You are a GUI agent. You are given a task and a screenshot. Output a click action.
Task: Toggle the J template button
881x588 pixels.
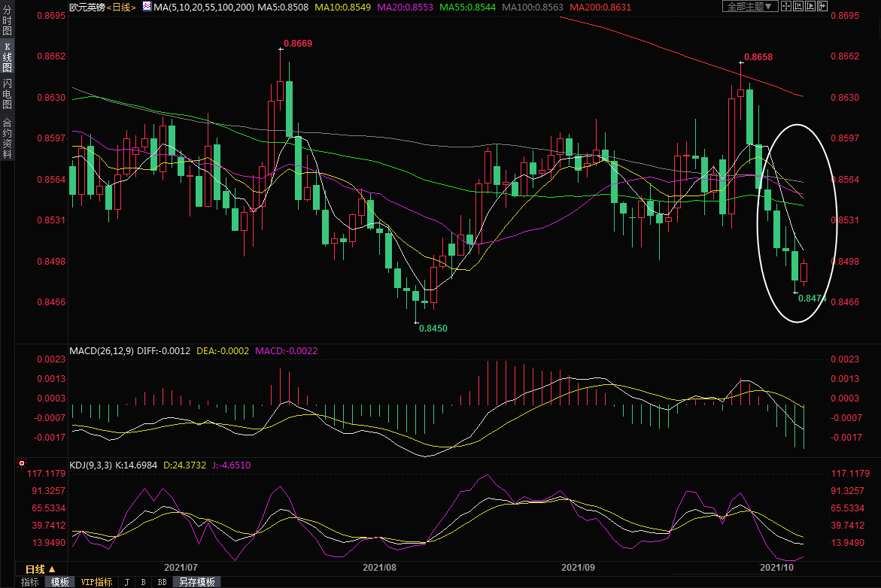pos(126,582)
